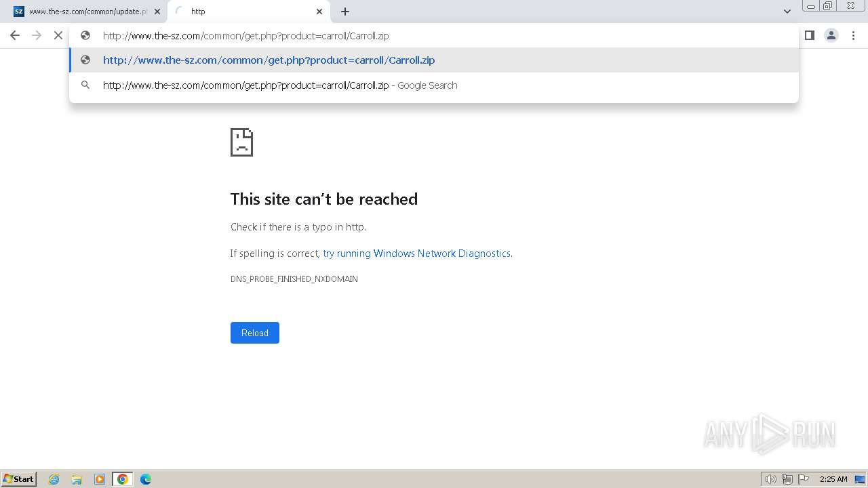Open 'try running Windows Network Diagnostics' link

tap(416, 253)
